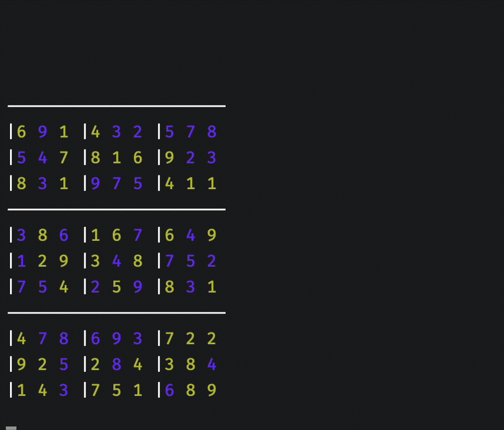Select the purple 8 in the '4 7 8' group
Image resolution: width=504 pixels, height=430 pixels.
(x=64, y=339)
